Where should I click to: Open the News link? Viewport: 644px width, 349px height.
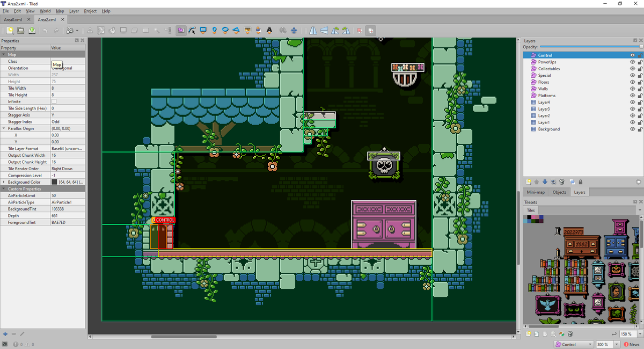click(x=632, y=344)
